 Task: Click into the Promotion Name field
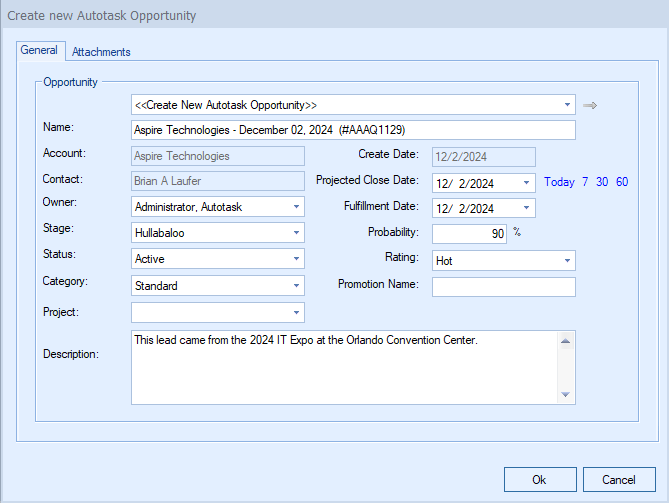click(503, 287)
